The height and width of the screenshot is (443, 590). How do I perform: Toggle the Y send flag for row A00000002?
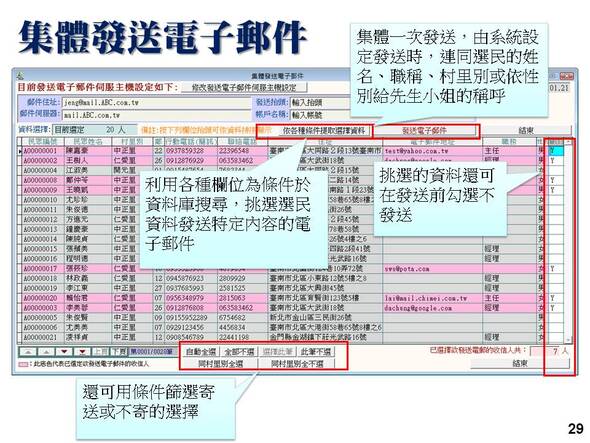pyautogui.click(x=556, y=160)
